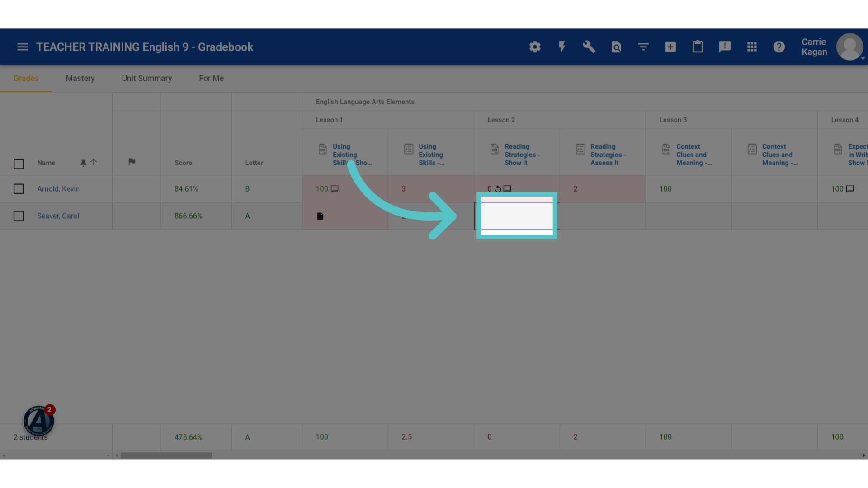This screenshot has height=488, width=868.
Task: Click comment icon in Kevin's Lesson 4 cell
Action: coord(850,189)
